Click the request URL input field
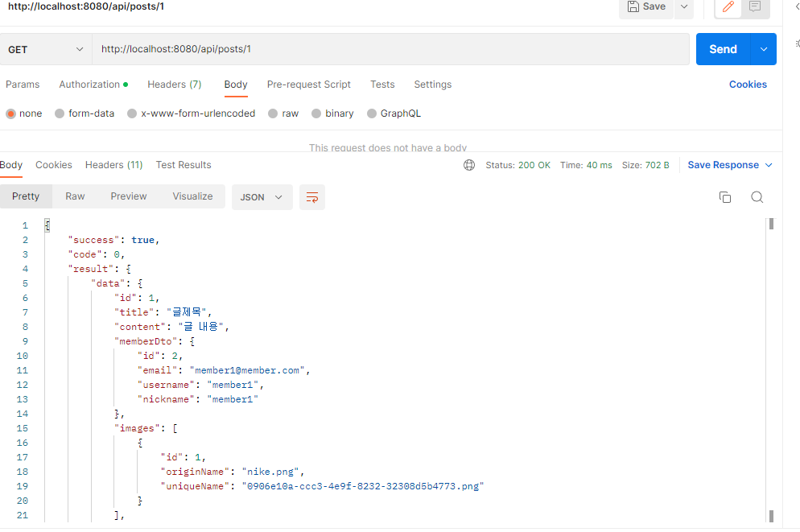Image resolution: width=800 pixels, height=532 pixels. pyautogui.click(x=390, y=49)
